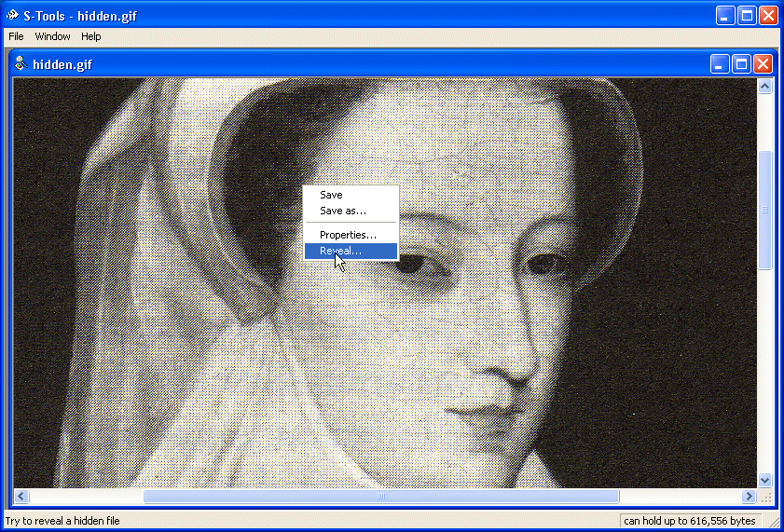Click the S-Tools application icon in title bar

click(12, 16)
